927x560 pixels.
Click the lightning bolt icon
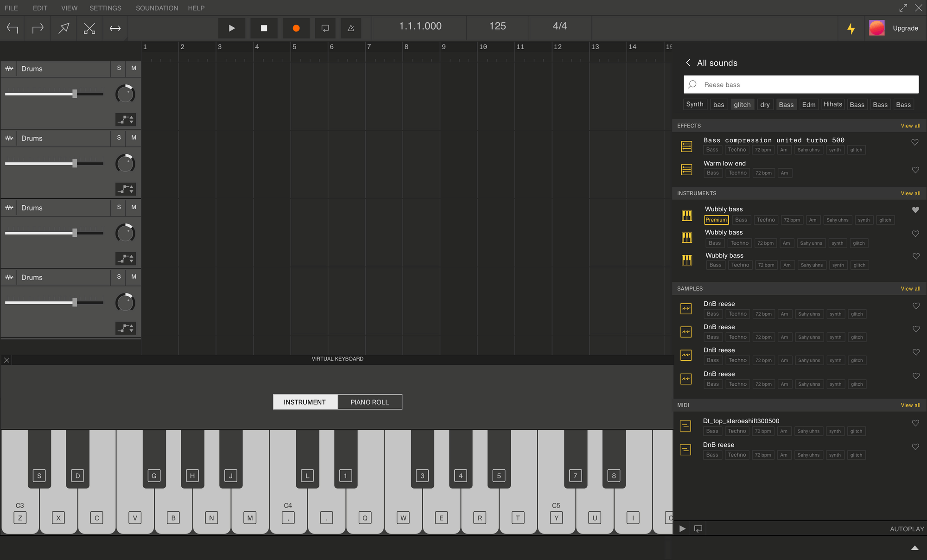pos(851,28)
